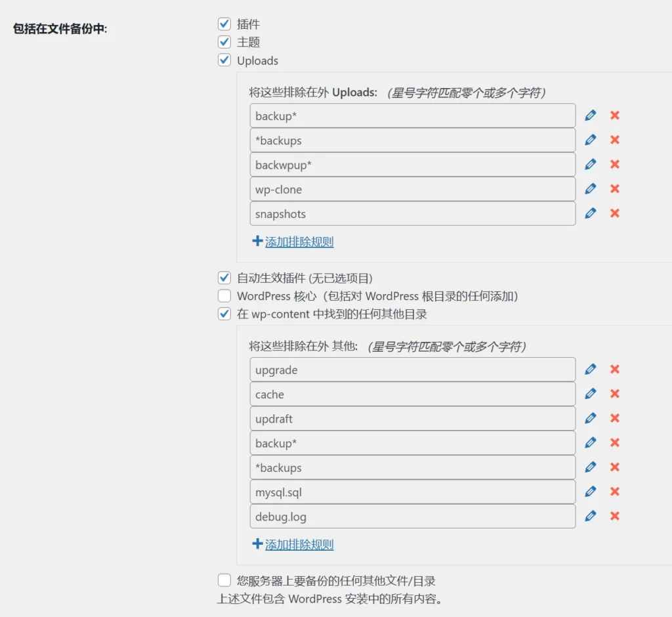Viewport: 672px width, 617px height.
Task: Disable the Uploads backup checkbox
Action: (x=224, y=60)
